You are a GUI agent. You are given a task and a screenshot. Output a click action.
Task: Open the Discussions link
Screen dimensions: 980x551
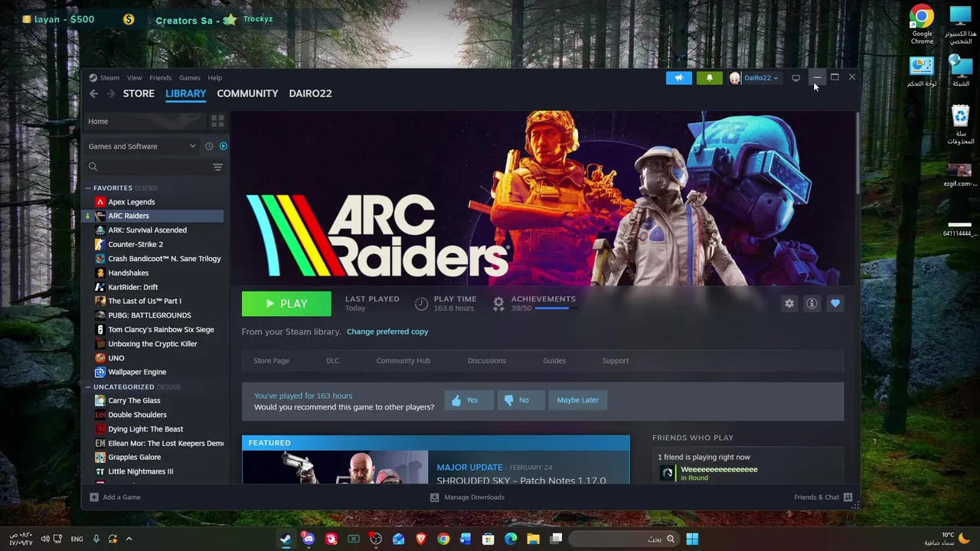(487, 360)
